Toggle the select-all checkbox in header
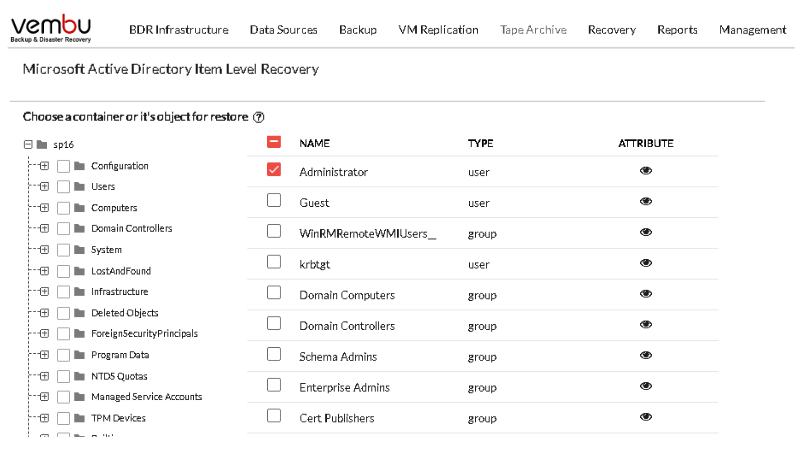The height and width of the screenshot is (450, 800). pos(274,142)
